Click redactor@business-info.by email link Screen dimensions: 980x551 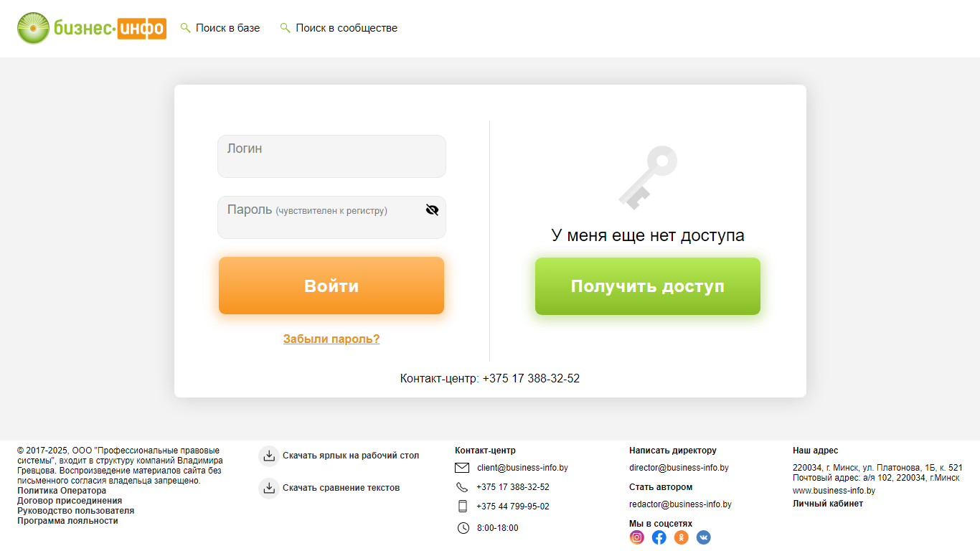[x=680, y=504]
